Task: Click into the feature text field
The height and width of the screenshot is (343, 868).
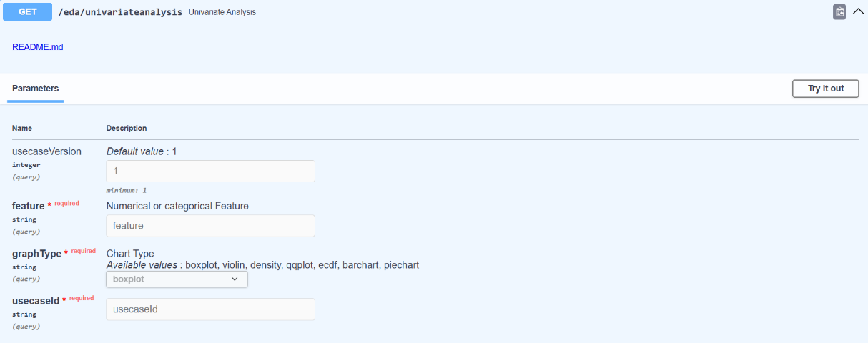Action: point(210,226)
